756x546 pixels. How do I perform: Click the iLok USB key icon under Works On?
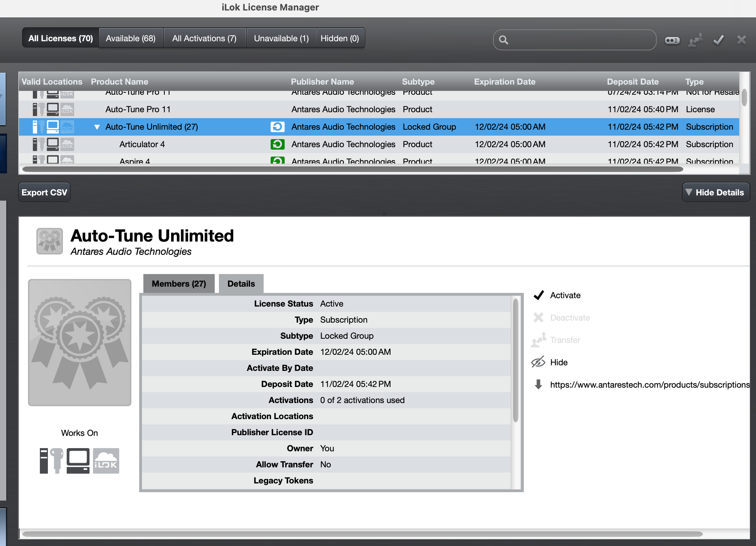coord(49,461)
